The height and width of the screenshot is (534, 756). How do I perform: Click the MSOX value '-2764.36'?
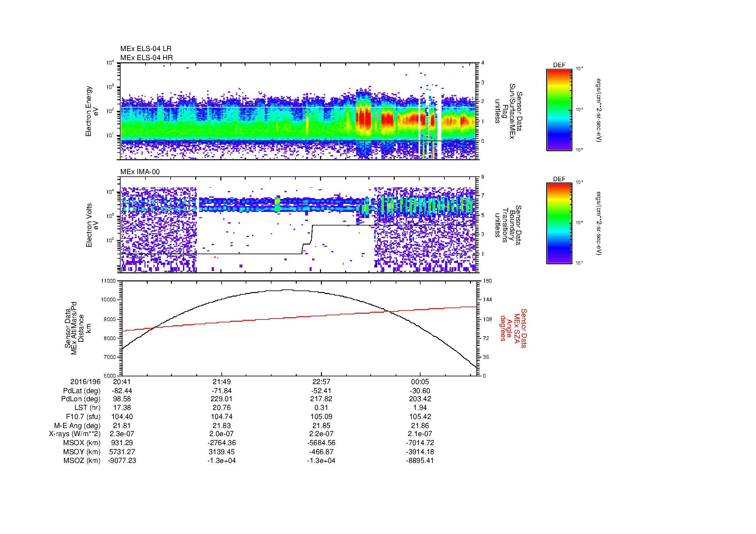click(x=222, y=443)
